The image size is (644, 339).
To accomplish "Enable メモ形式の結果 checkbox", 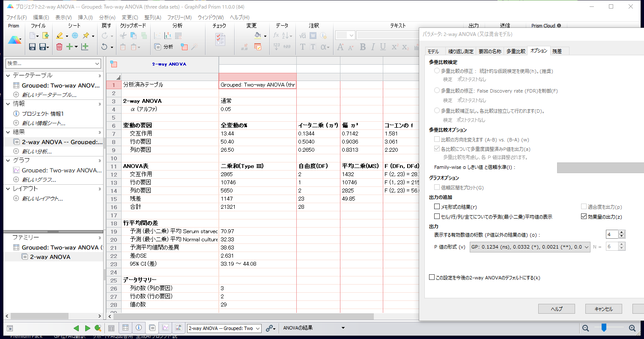I will (x=437, y=207).
